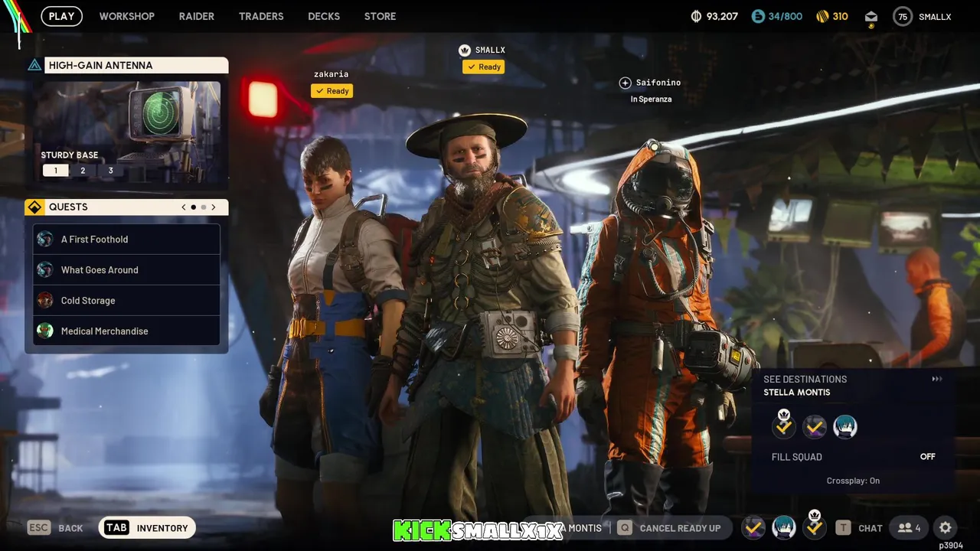Open the What Goes Around quest

coord(127,270)
